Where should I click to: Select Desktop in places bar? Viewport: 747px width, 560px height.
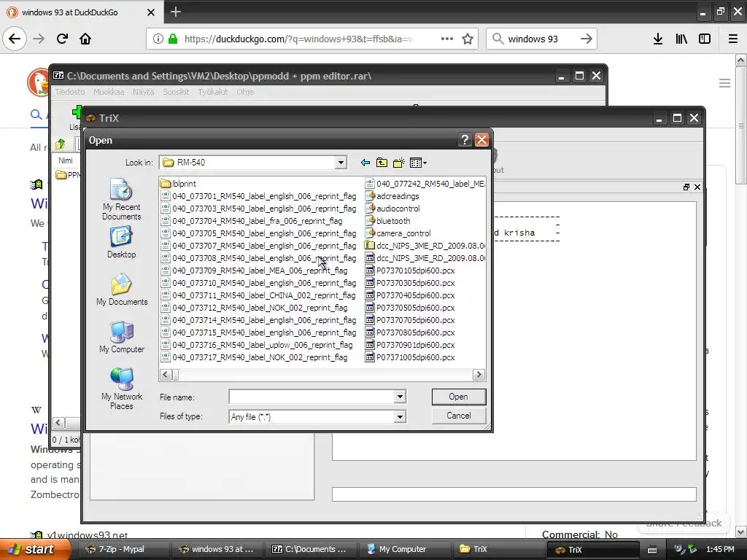[x=121, y=242]
